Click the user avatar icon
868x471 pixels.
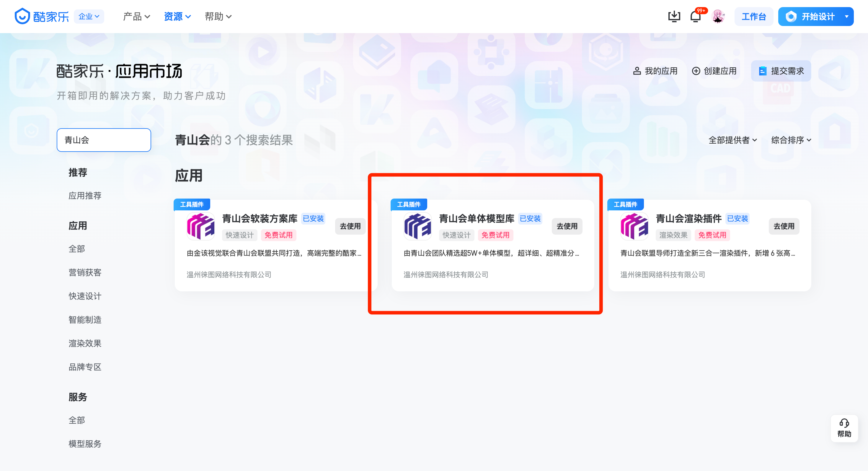coord(718,16)
